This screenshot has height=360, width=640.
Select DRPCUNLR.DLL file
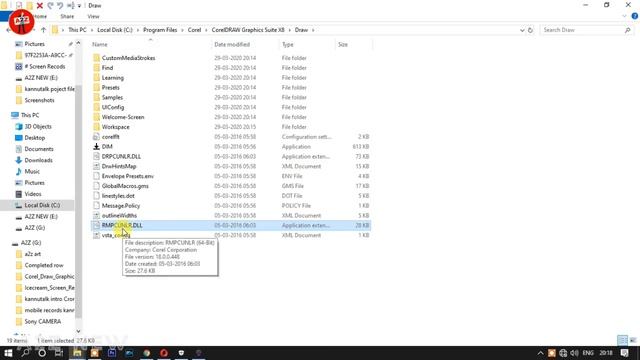tap(121, 156)
